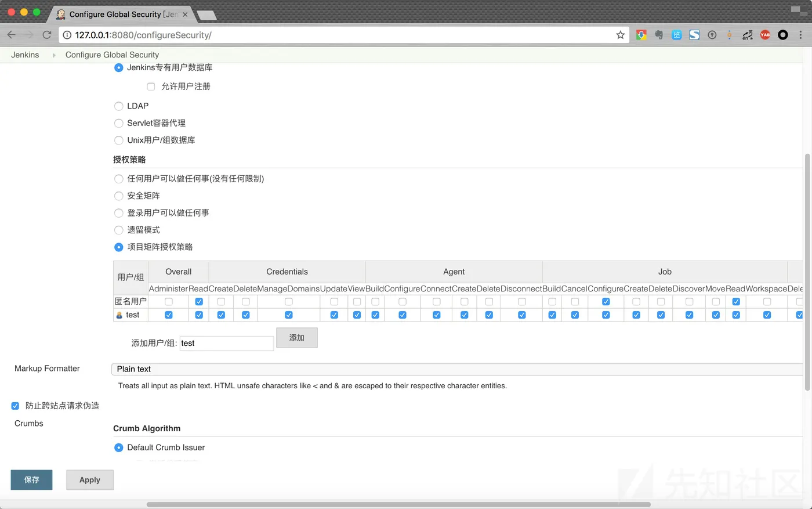This screenshot has width=812, height=509.
Task: Open the colorful download-arrow extension icon
Action: click(x=641, y=35)
